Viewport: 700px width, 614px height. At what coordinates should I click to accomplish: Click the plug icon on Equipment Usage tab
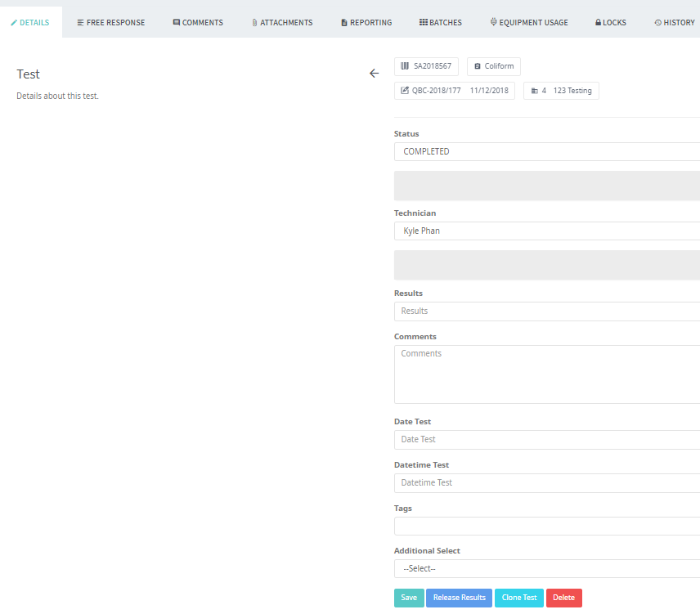click(493, 23)
